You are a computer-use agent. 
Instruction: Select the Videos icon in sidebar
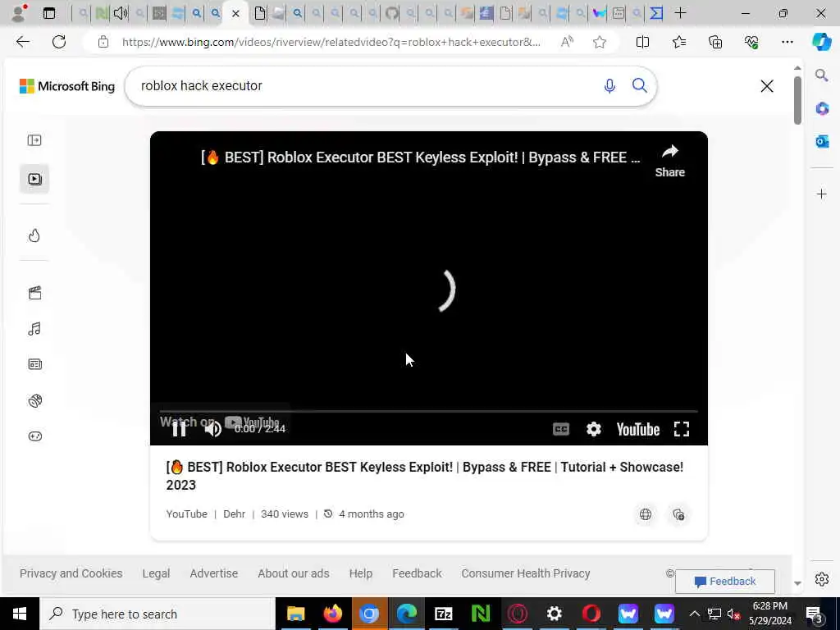pyautogui.click(x=34, y=179)
